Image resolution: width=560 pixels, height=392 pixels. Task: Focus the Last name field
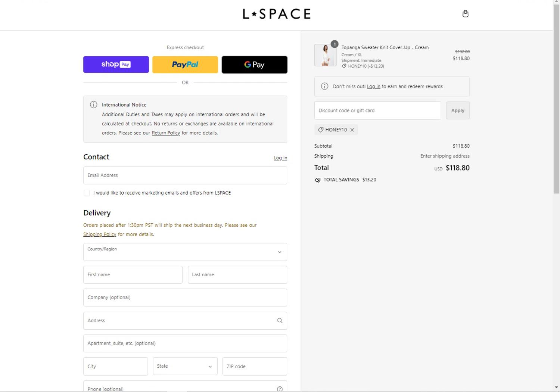pos(237,275)
